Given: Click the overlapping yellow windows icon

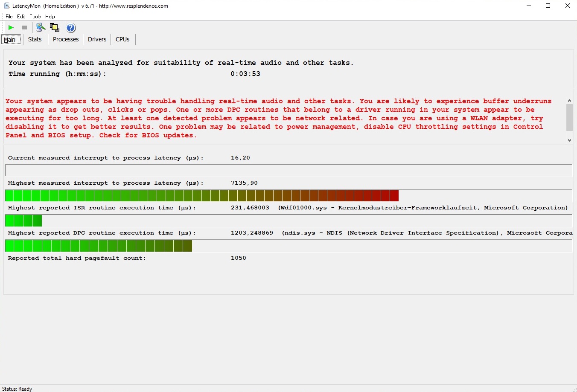Looking at the screenshot, I should 55,28.
